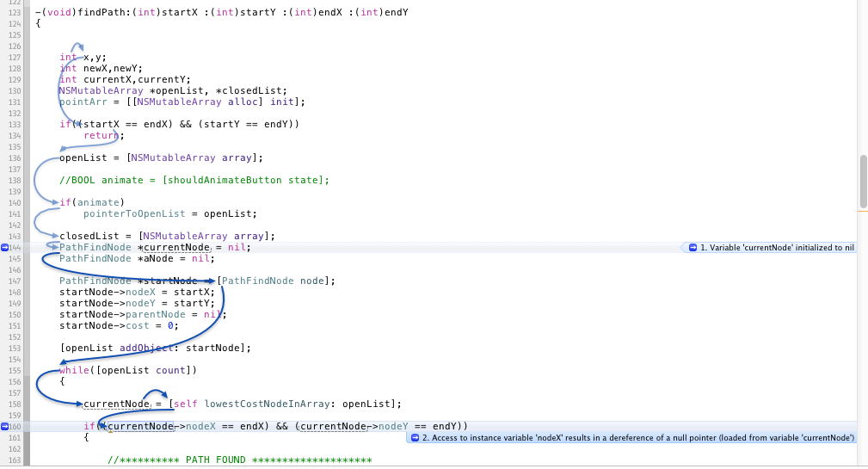The width and height of the screenshot is (868, 469).
Task: Click gutter line number 155
Action: (x=15, y=370)
